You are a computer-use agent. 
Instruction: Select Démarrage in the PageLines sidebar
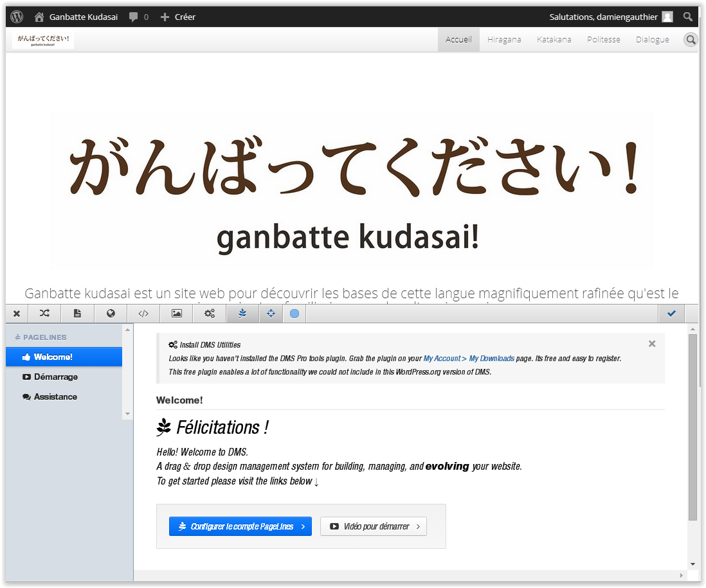[x=55, y=377]
